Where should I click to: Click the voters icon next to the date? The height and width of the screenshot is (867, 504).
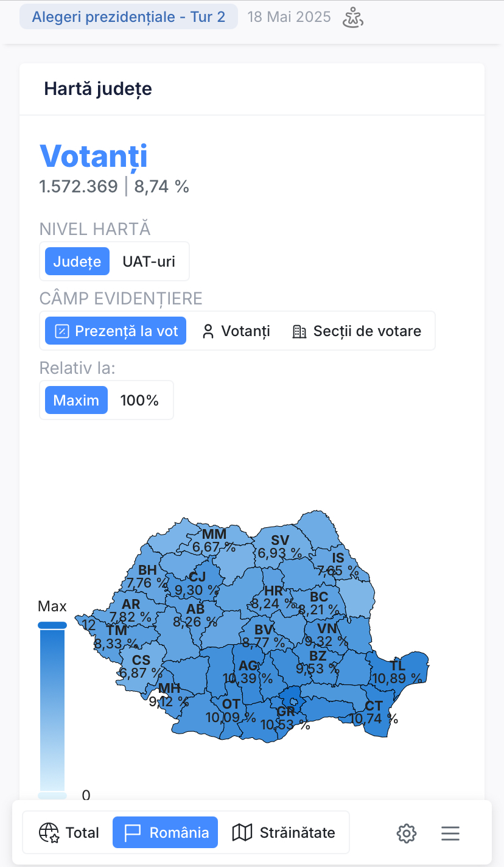click(x=353, y=17)
